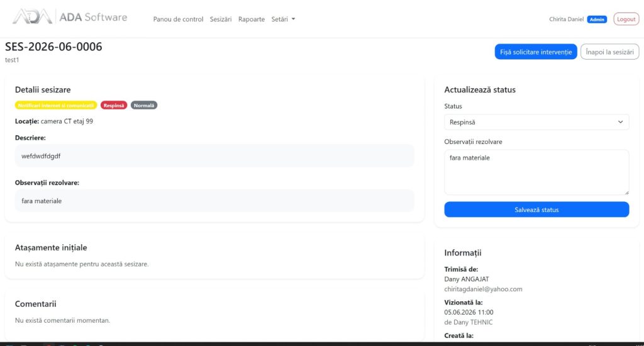Go to Sesizări in navigation
The width and height of the screenshot is (644, 346).
(221, 20)
